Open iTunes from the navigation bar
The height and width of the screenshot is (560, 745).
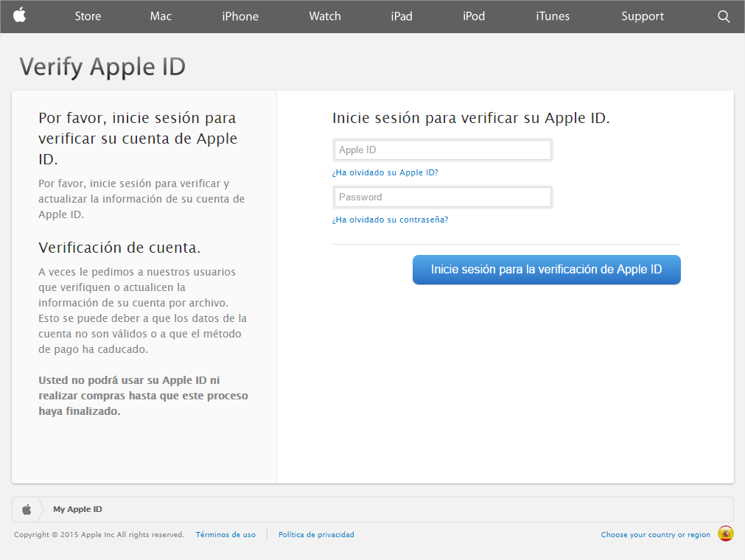pyautogui.click(x=553, y=16)
